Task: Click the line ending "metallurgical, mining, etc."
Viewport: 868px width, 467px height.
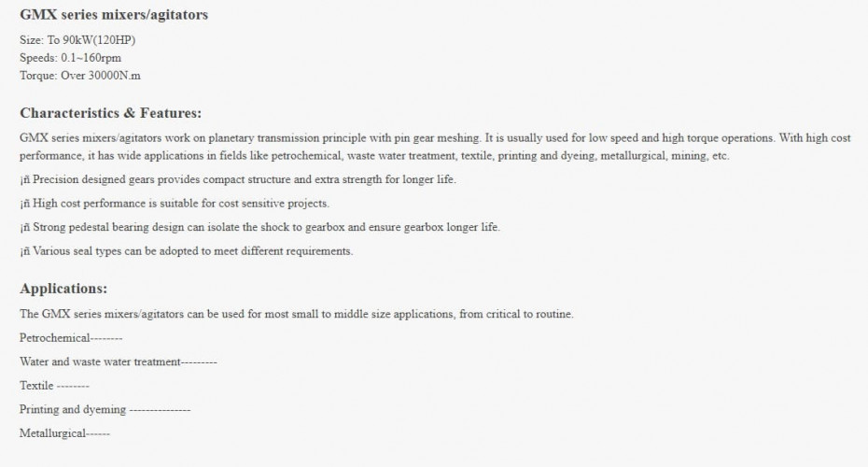Action: 373,156
